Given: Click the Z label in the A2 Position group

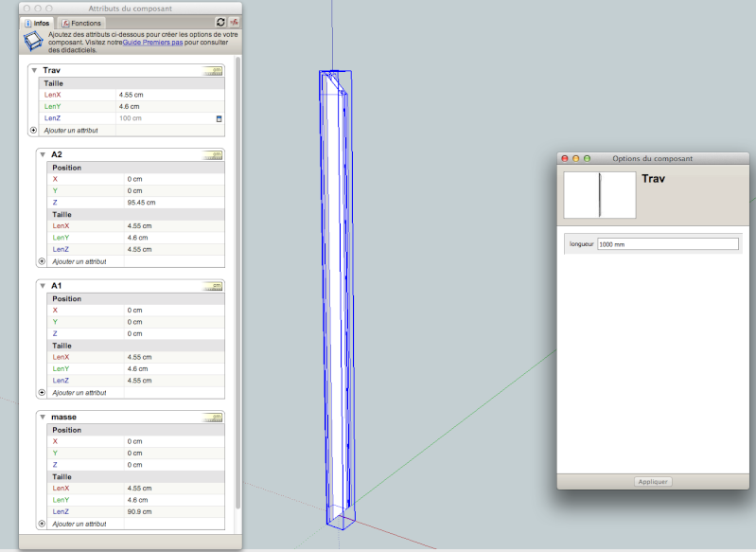Looking at the screenshot, I should [x=55, y=203].
